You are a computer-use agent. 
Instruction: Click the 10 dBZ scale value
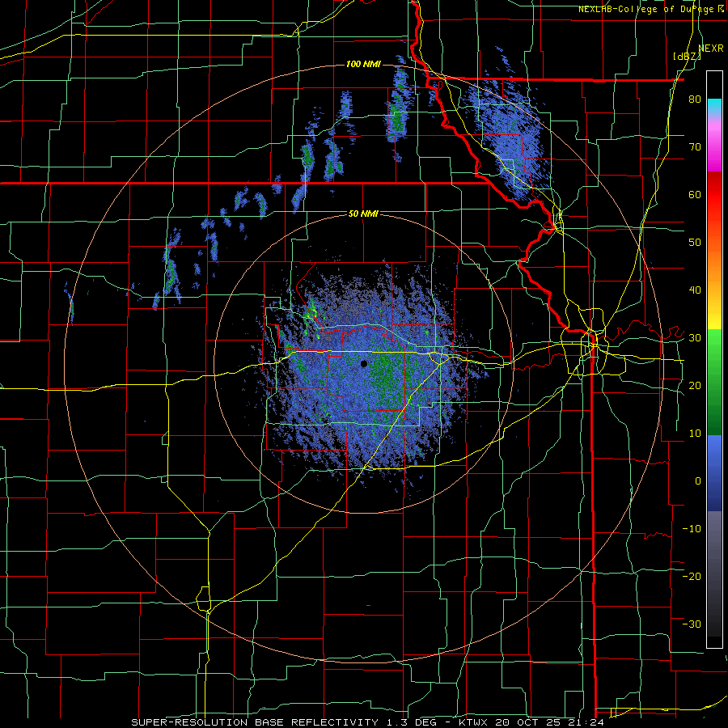pyautogui.click(x=695, y=434)
